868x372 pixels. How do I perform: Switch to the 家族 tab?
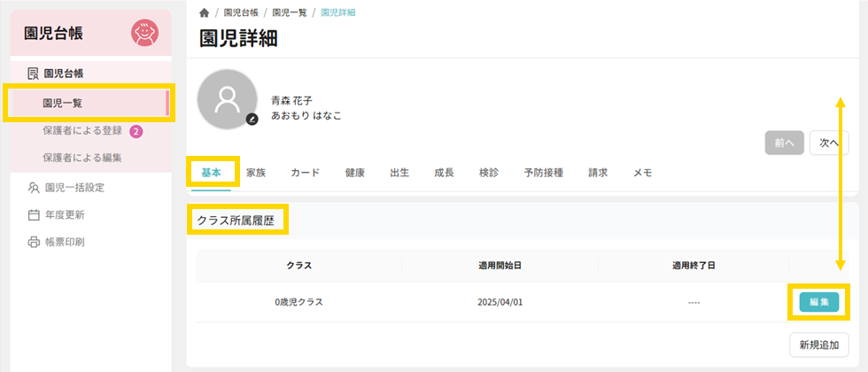click(x=256, y=173)
